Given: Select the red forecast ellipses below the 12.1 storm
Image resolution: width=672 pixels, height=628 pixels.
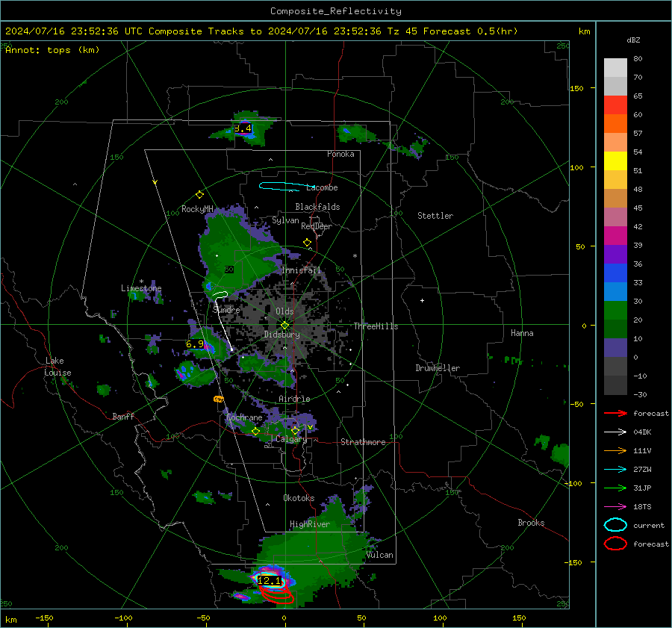Looking at the screenshot, I should (276, 595).
